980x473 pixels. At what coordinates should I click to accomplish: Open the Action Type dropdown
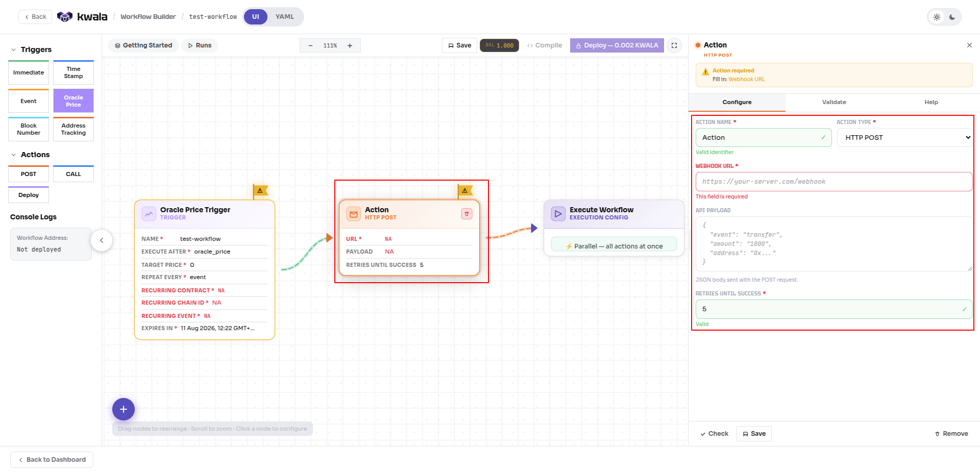pos(905,138)
